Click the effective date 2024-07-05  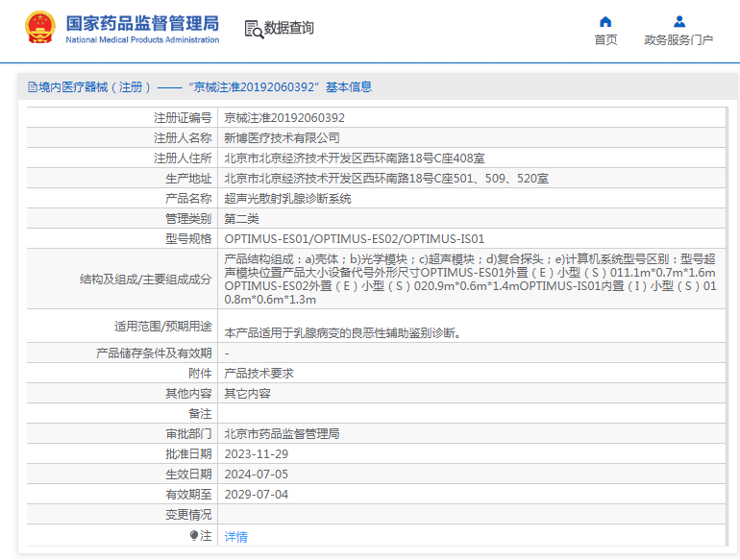click(257, 475)
